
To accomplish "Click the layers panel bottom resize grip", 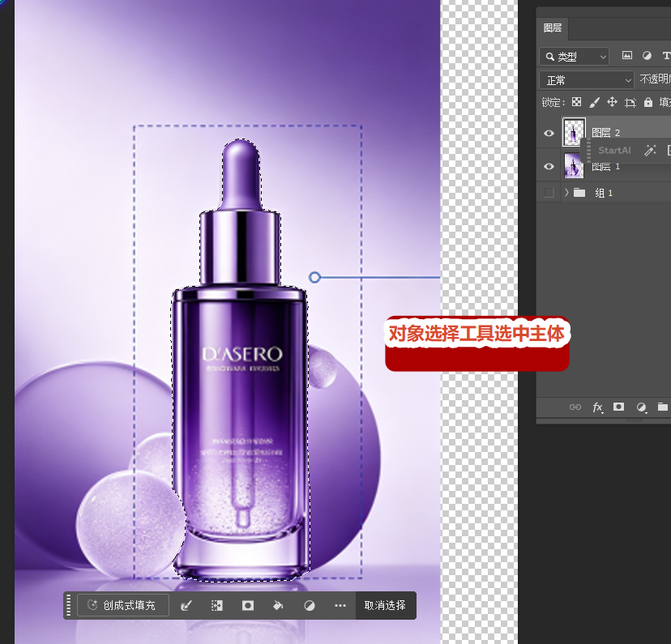I will [635, 420].
